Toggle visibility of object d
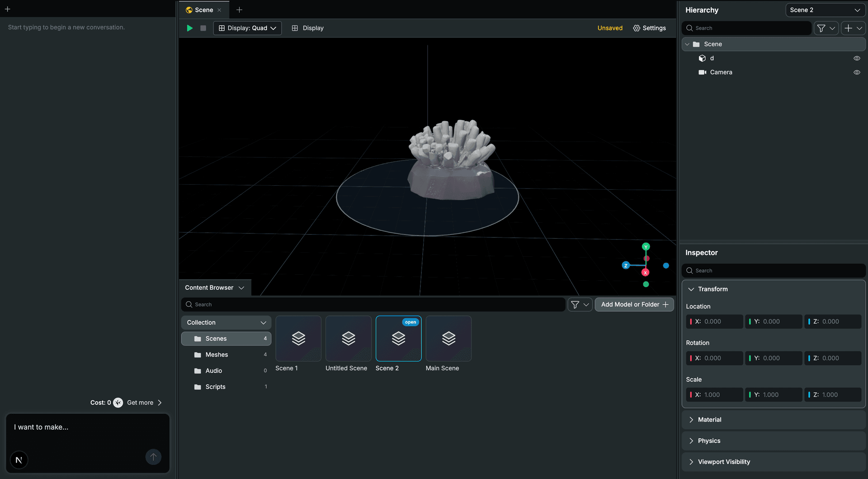This screenshot has height=479, width=868. (857, 58)
